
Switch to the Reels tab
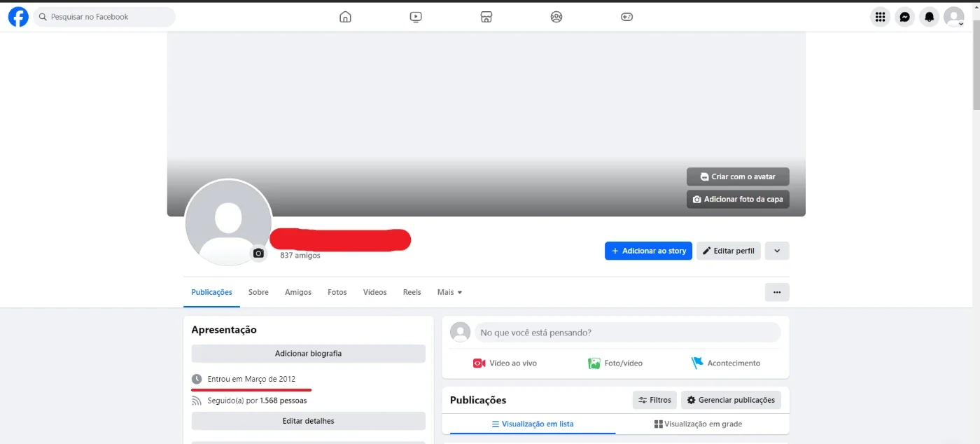412,292
